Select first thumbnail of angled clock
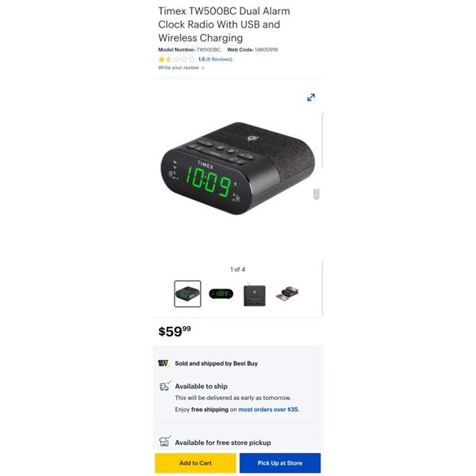The height and width of the screenshot is (476, 476). tap(187, 294)
